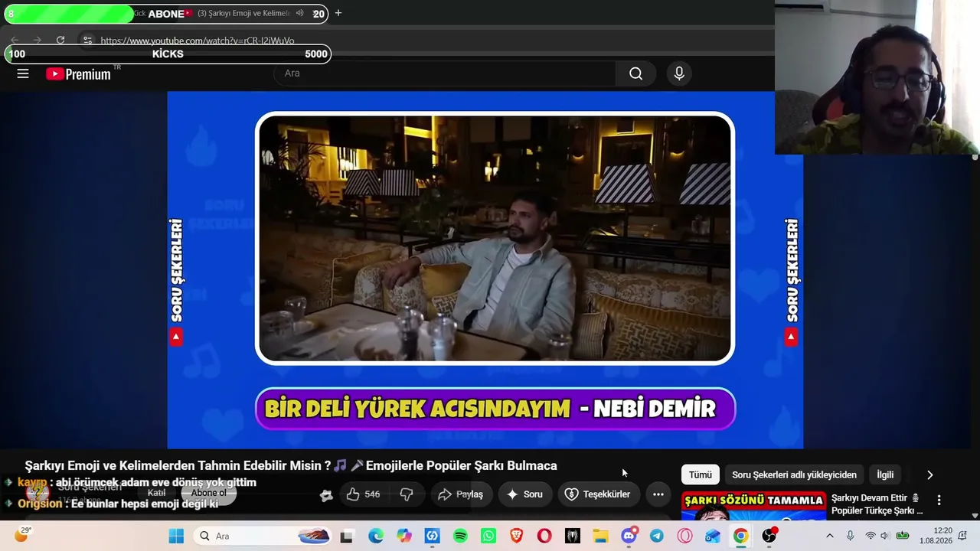Share video with Paylaş button
Viewport: 980px width, 551px height.
click(x=460, y=494)
